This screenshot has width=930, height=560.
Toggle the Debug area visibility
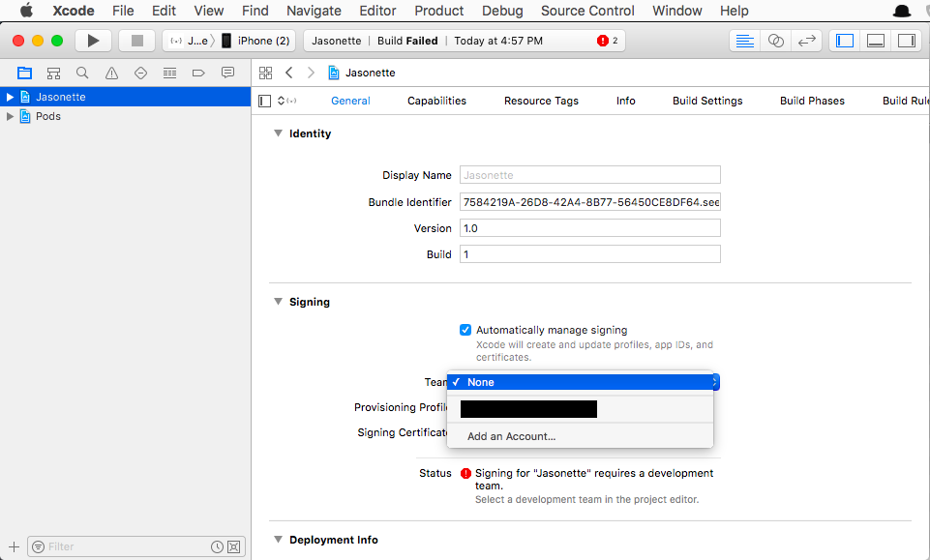coord(876,41)
